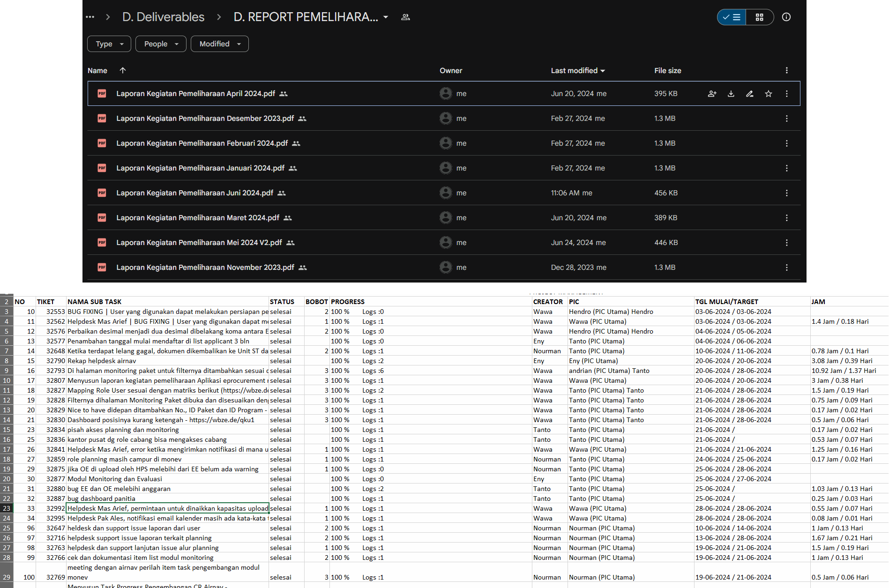Open more actions for Desember 2023 file
The image size is (889, 588).
(786, 119)
